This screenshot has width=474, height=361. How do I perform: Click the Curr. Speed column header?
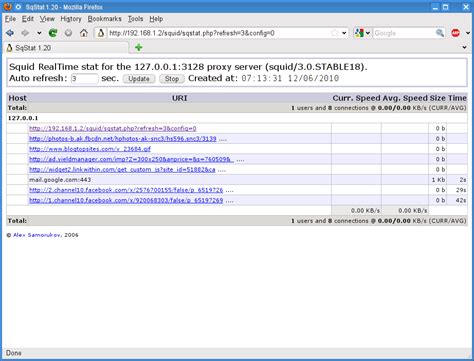click(356, 98)
